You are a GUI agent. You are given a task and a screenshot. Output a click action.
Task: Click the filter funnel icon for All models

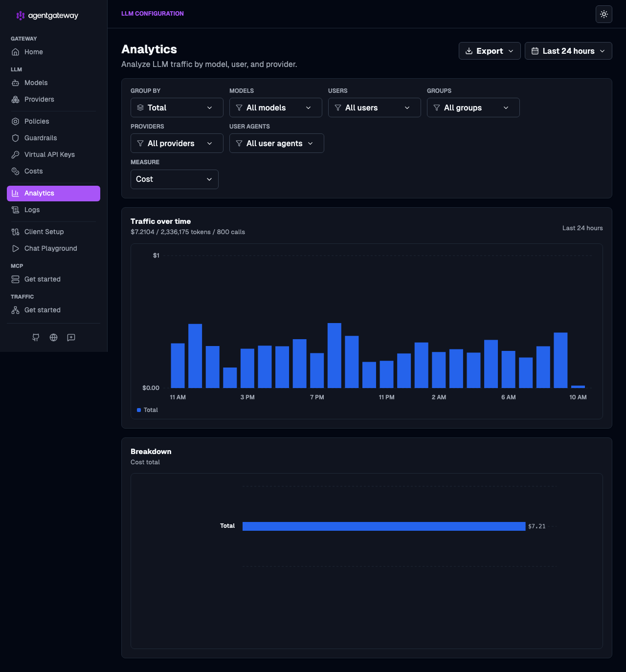[x=239, y=108]
